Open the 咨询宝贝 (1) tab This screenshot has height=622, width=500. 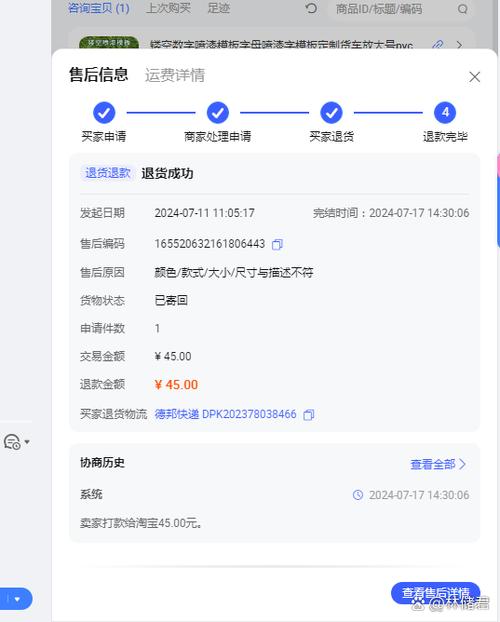[99, 8]
